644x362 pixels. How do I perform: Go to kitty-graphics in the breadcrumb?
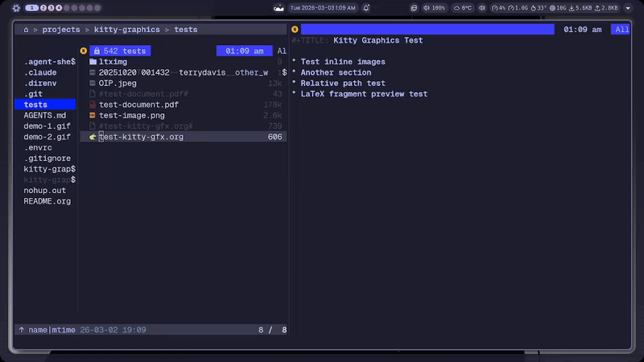127,30
